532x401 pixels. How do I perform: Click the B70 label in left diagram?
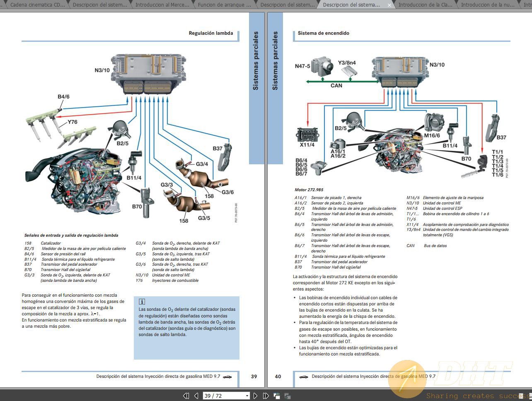coord(137,207)
